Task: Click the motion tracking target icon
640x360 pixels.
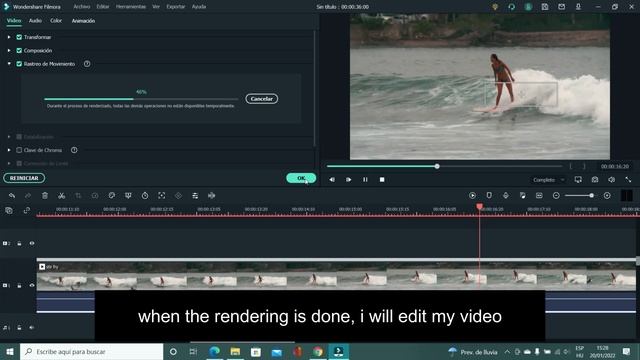Action: pos(162,196)
